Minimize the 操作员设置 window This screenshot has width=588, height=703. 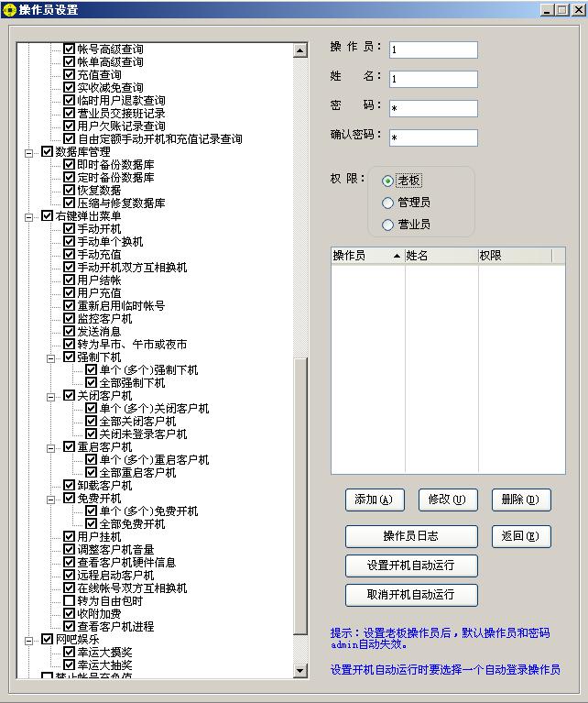tap(547, 10)
